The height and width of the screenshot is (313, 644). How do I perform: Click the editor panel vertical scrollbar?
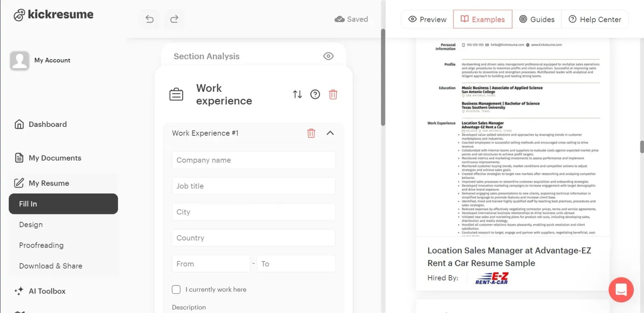pyautogui.click(x=383, y=77)
